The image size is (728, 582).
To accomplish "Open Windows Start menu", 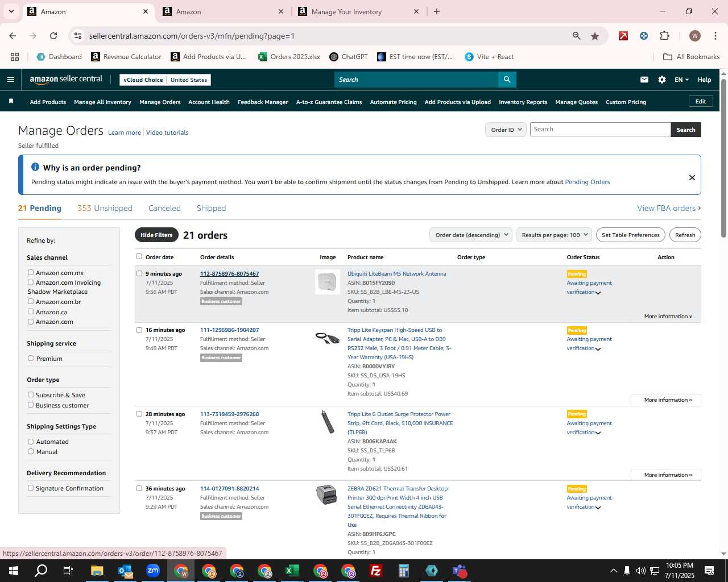I will coord(14,571).
